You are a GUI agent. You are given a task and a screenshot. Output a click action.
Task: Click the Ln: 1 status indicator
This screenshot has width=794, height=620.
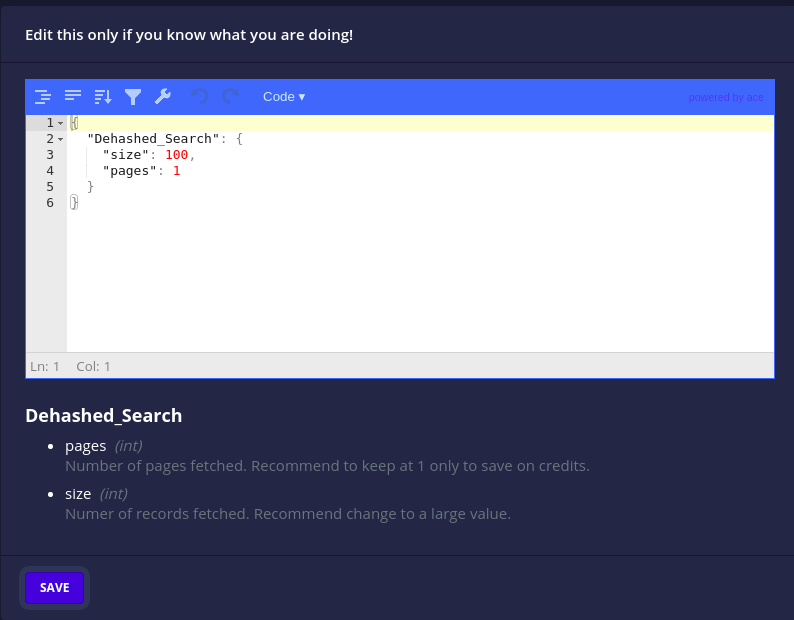tap(45, 366)
